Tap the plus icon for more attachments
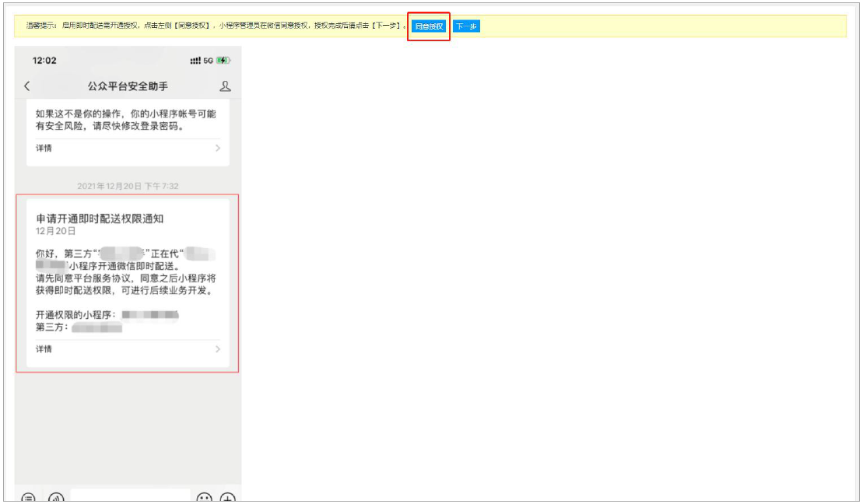The image size is (863, 504). pos(227,498)
